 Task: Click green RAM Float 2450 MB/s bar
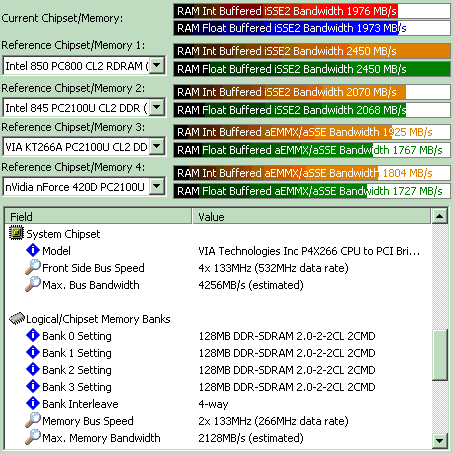312,69
